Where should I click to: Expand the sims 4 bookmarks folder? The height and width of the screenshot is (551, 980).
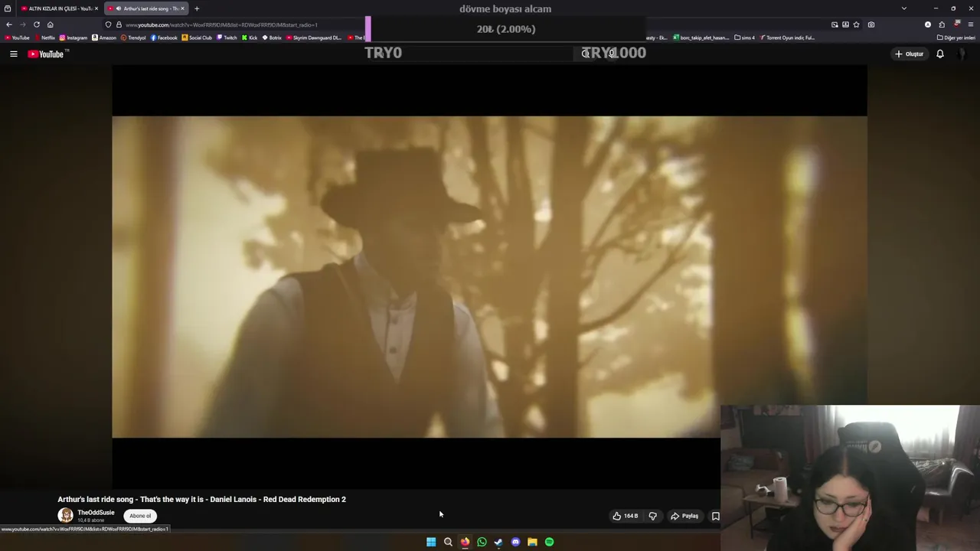(744, 37)
